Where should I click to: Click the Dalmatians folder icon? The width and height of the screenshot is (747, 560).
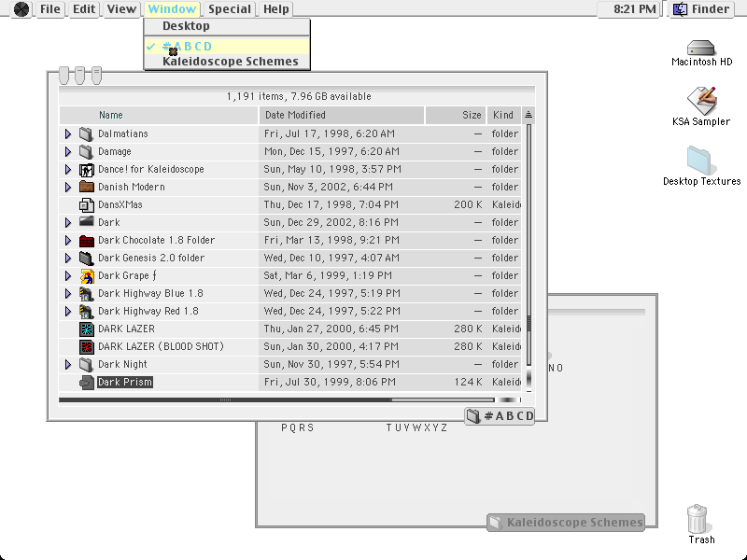(x=86, y=133)
